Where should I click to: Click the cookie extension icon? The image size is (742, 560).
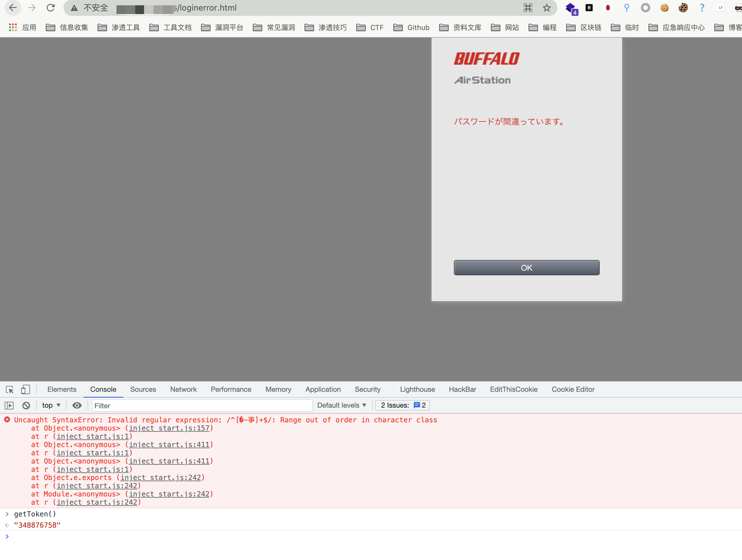pos(664,8)
